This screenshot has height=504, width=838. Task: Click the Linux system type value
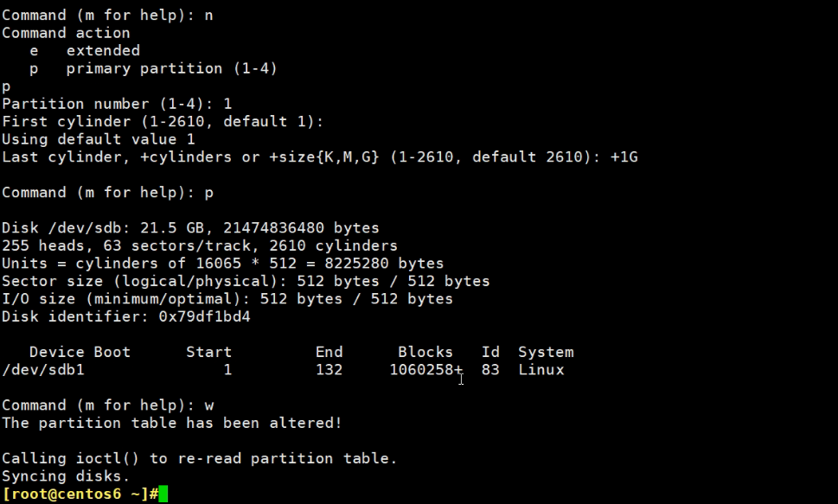(x=541, y=370)
